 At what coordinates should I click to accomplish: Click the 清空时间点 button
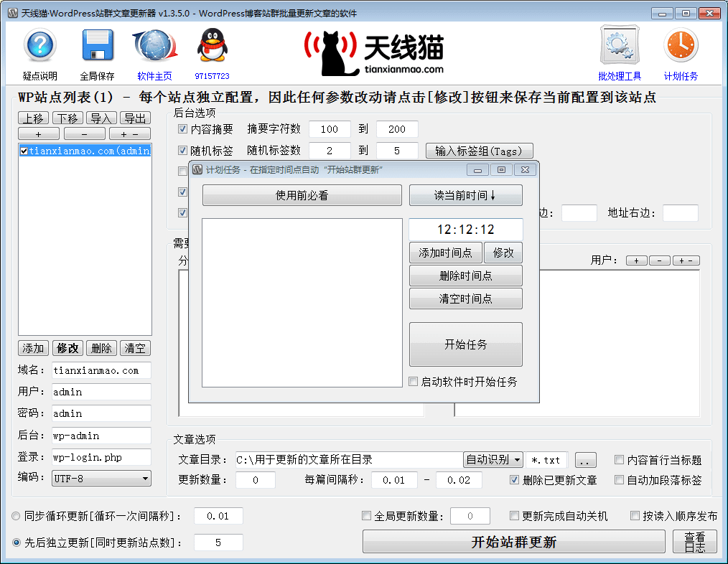tap(466, 299)
